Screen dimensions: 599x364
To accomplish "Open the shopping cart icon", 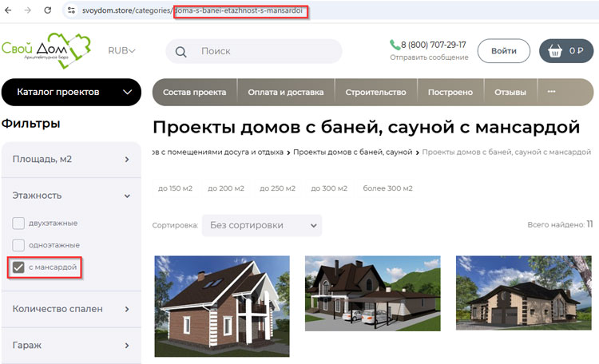I will click(555, 51).
